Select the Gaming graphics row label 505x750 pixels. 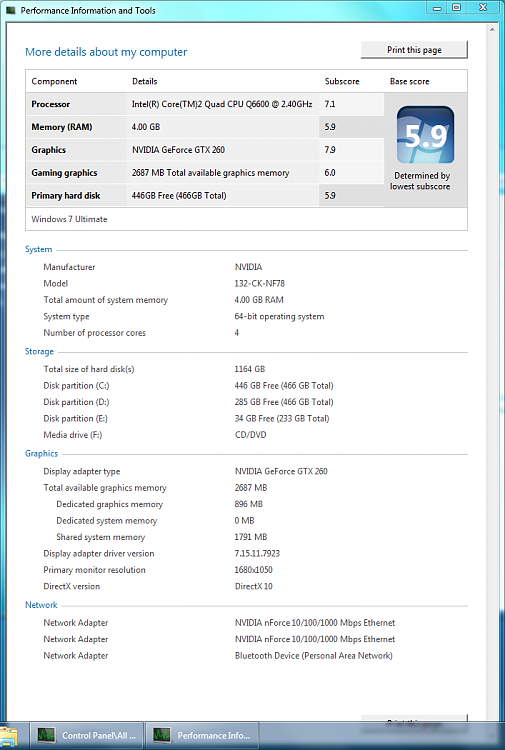coord(64,173)
